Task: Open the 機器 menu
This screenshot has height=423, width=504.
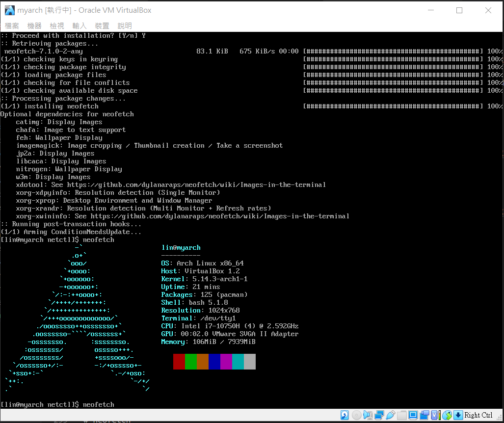Action: click(34, 26)
